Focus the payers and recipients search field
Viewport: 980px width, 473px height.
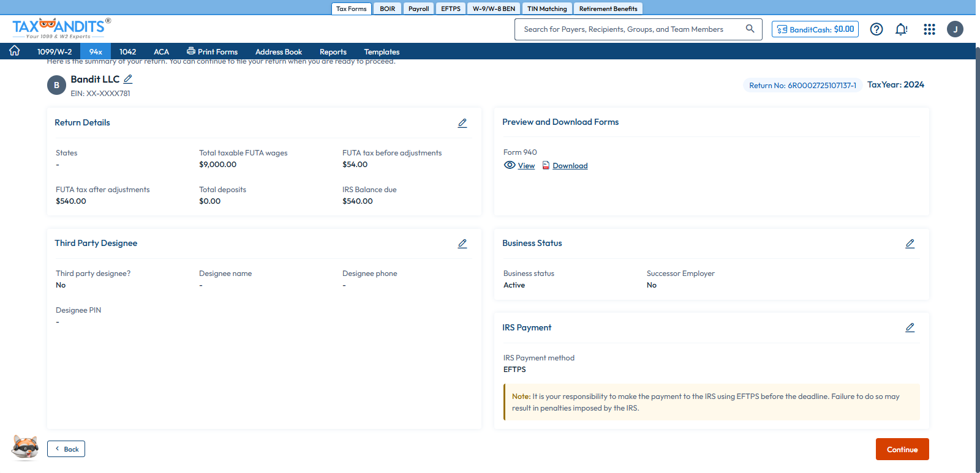tap(631, 29)
